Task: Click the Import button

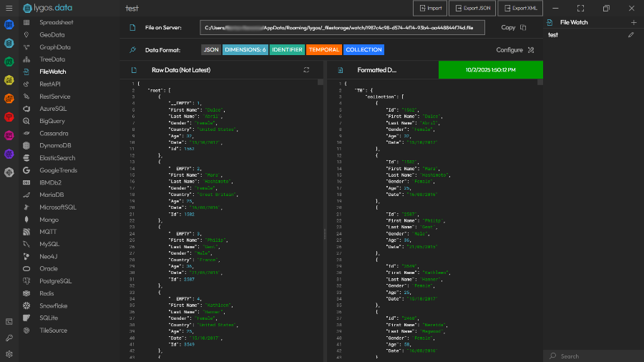Action: pos(430,8)
